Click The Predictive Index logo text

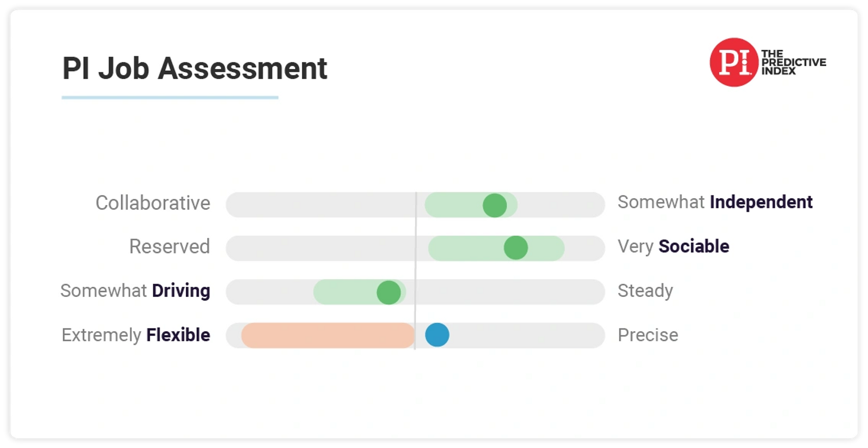[794, 62]
